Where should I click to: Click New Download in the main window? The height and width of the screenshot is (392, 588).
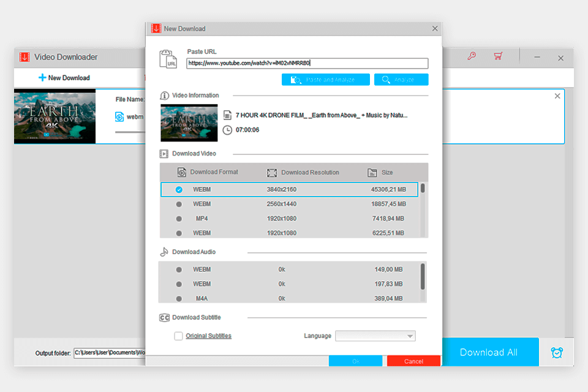point(64,77)
